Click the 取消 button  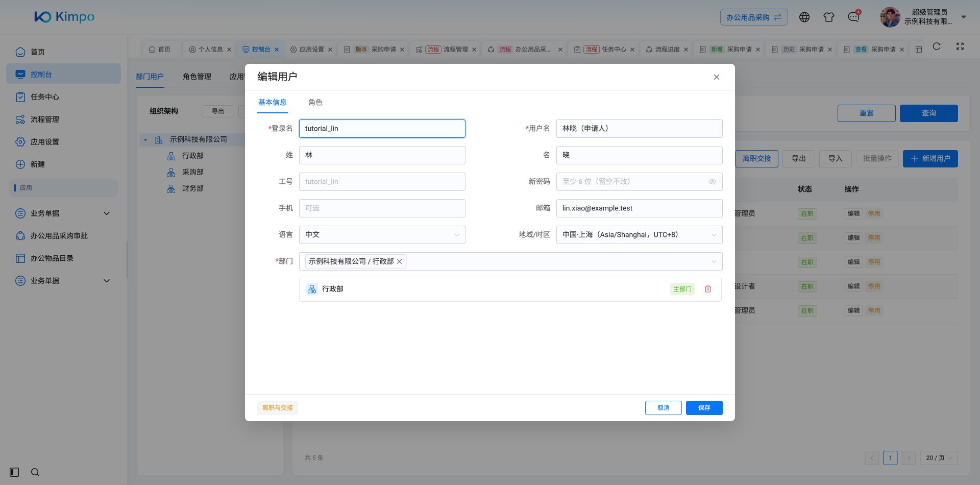pyautogui.click(x=664, y=408)
